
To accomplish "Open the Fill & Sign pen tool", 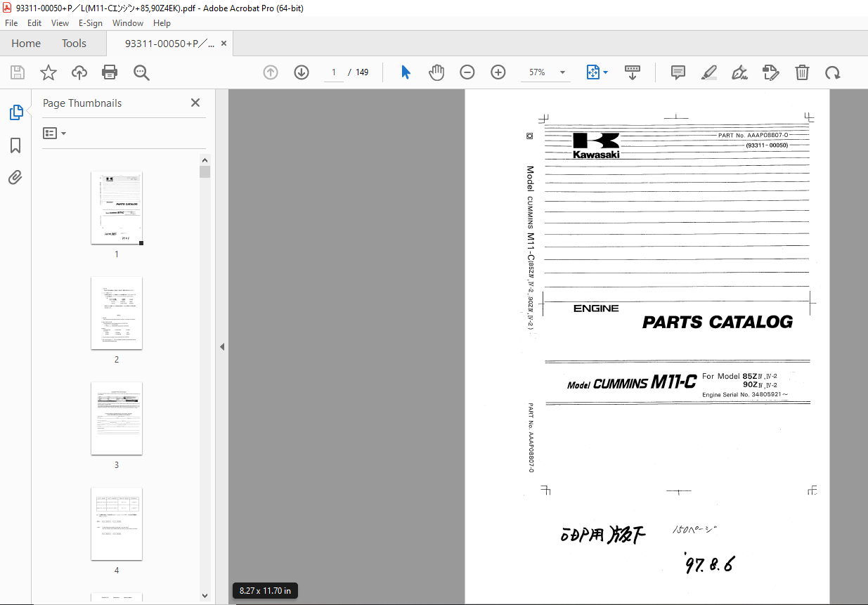I will [x=740, y=72].
